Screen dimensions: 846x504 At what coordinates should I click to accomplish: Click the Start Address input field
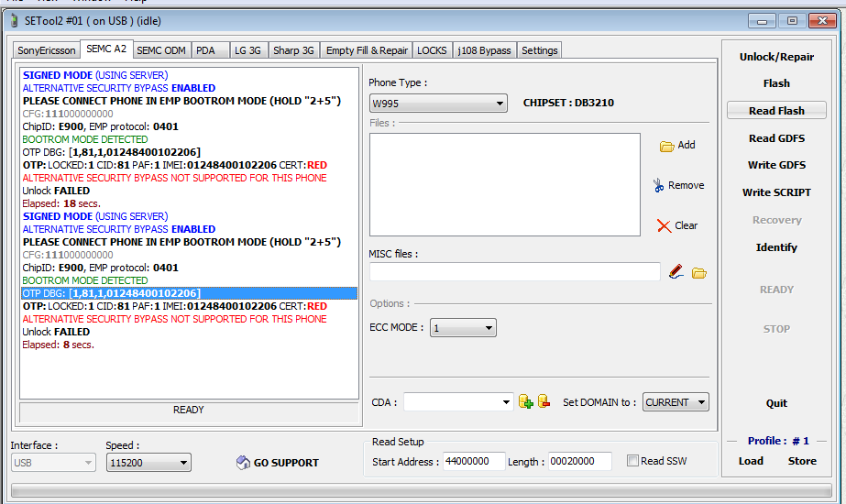pos(474,461)
